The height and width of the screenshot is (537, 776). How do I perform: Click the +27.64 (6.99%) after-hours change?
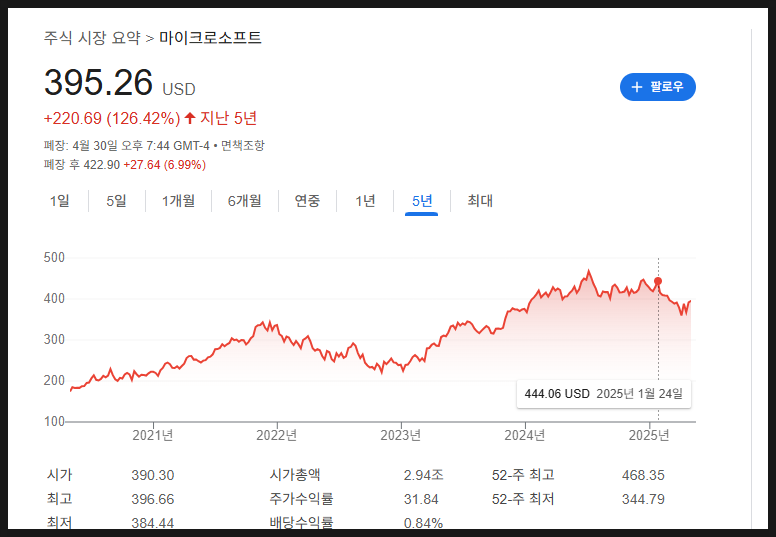[x=164, y=165]
